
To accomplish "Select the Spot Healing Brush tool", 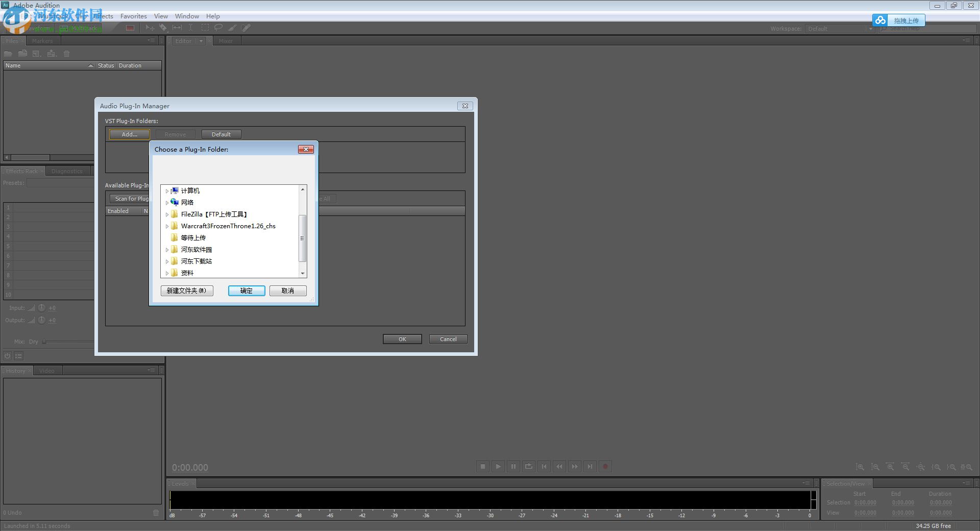I will 246,28.
